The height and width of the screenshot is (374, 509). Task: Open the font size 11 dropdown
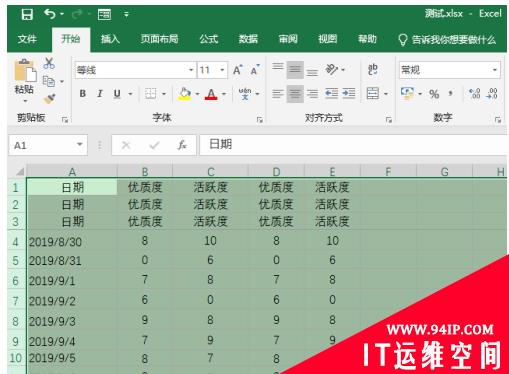coord(222,70)
